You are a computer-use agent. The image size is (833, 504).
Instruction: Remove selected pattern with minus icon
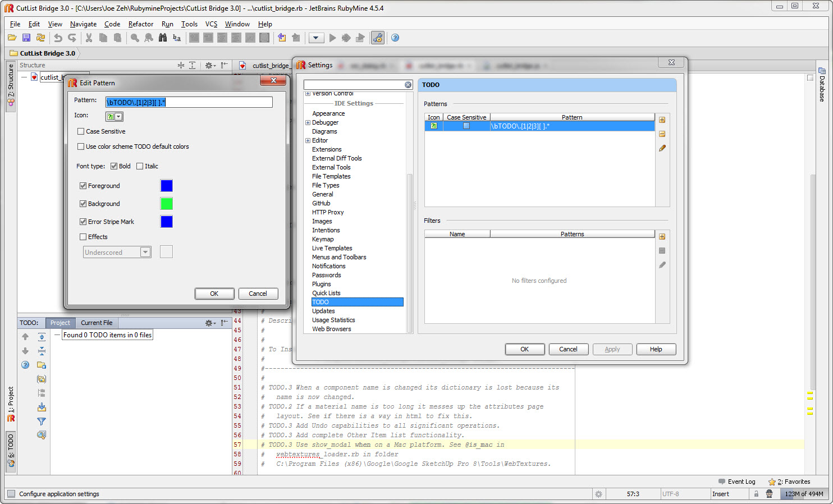662,134
